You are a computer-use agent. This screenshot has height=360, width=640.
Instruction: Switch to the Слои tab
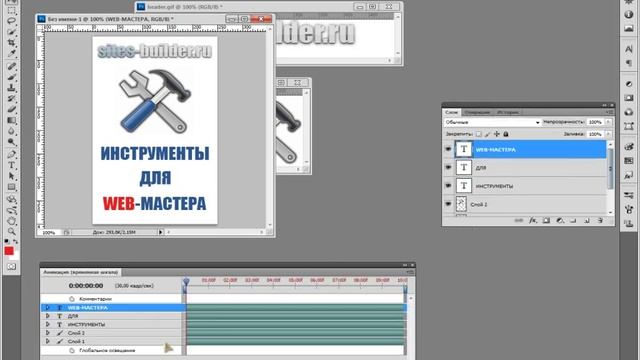(x=451, y=112)
